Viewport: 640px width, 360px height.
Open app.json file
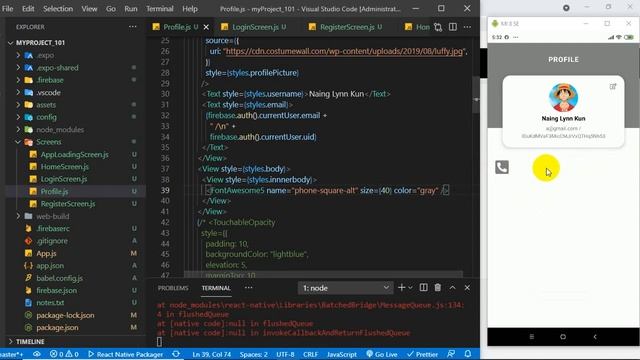[50, 266]
